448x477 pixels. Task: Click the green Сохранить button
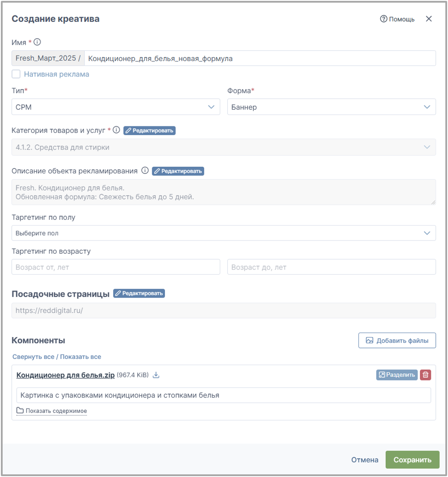coord(412,459)
